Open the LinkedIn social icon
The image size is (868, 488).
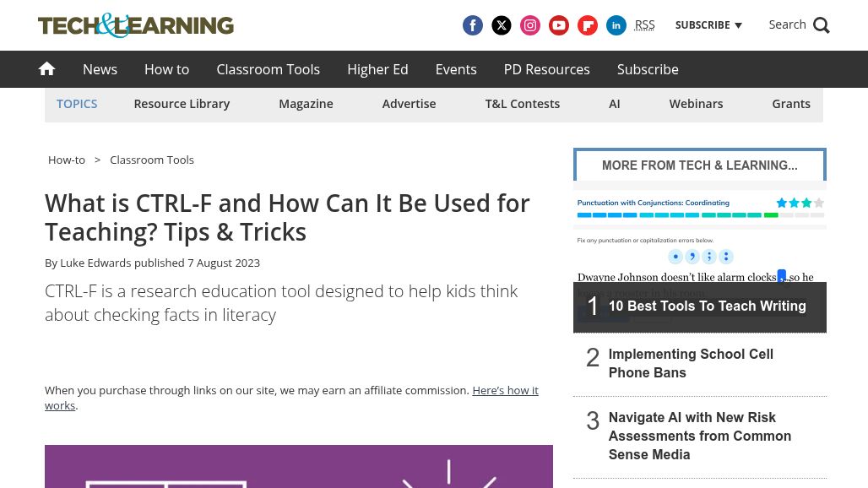coord(616,25)
